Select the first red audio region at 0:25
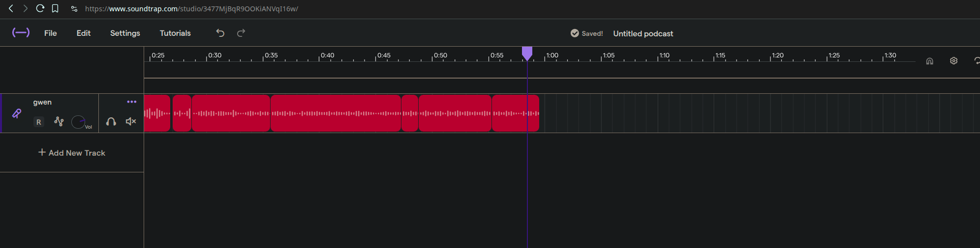This screenshot has width=980, height=248. coord(157,113)
